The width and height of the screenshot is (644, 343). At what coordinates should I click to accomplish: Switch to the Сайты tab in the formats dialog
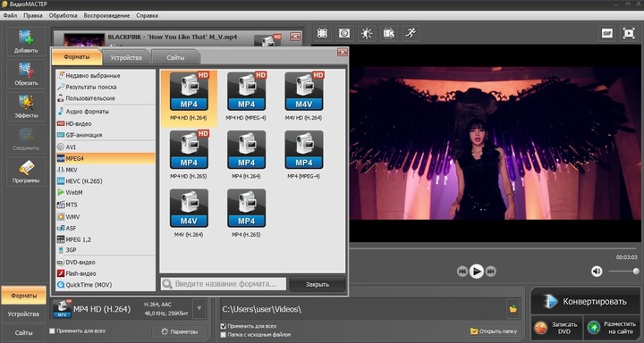(x=175, y=57)
